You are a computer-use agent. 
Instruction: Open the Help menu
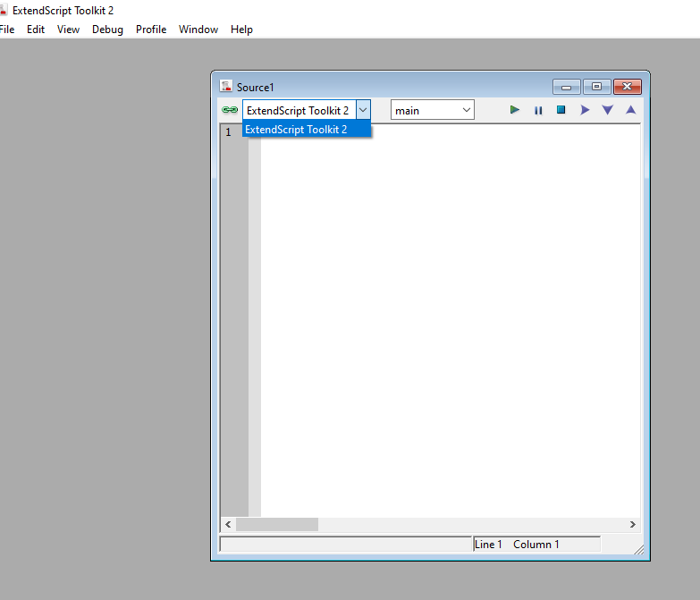tap(241, 30)
